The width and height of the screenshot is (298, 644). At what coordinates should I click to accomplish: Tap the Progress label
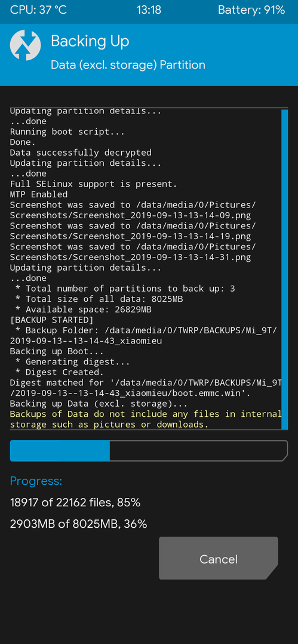pyautogui.click(x=36, y=481)
